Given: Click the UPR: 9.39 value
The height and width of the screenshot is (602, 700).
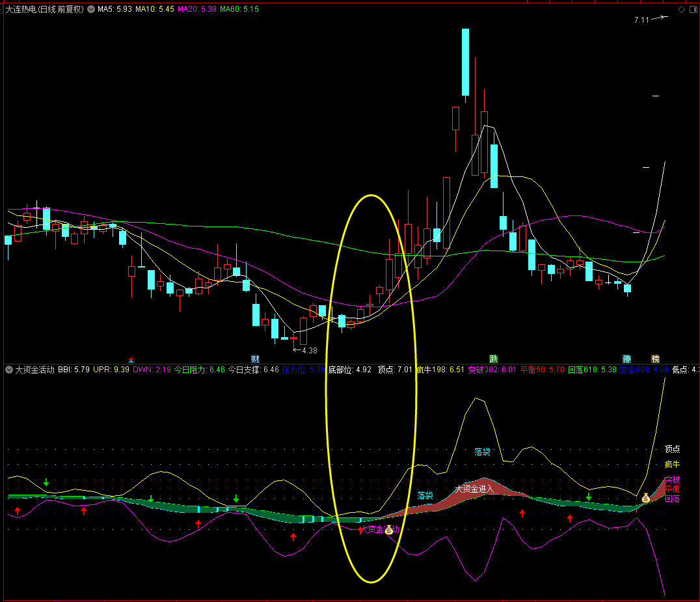Looking at the screenshot, I should click(x=111, y=370).
